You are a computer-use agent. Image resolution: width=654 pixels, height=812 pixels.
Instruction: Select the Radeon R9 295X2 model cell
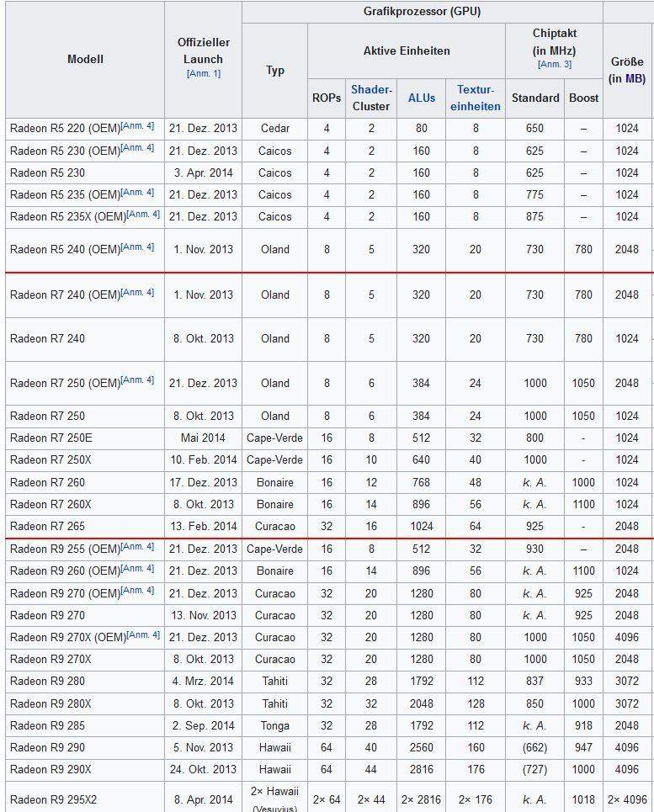point(53,799)
